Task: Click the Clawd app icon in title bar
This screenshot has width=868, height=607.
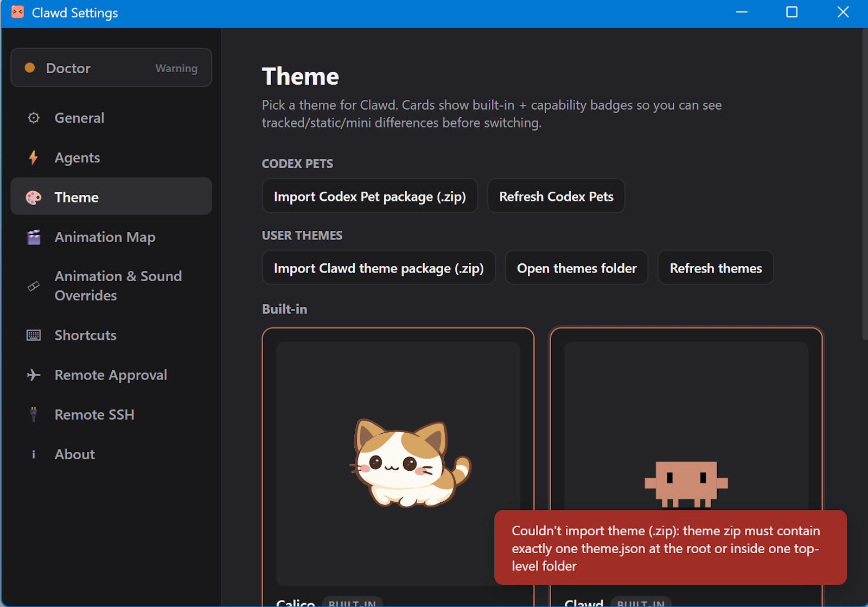Action: [17, 12]
